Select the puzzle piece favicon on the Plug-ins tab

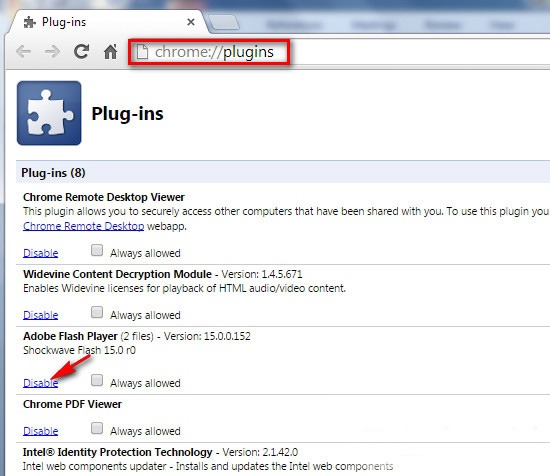click(x=30, y=22)
